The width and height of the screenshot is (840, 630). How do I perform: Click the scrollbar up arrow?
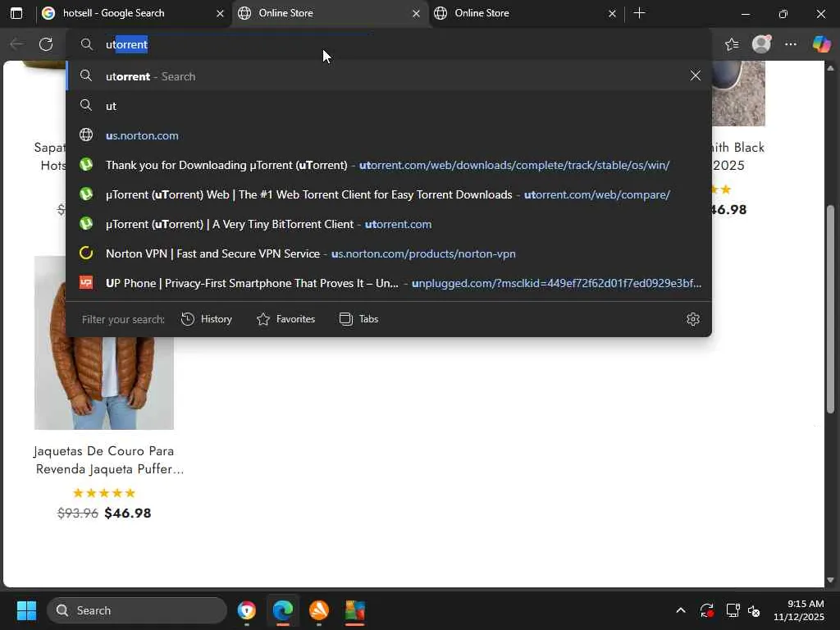[830, 68]
